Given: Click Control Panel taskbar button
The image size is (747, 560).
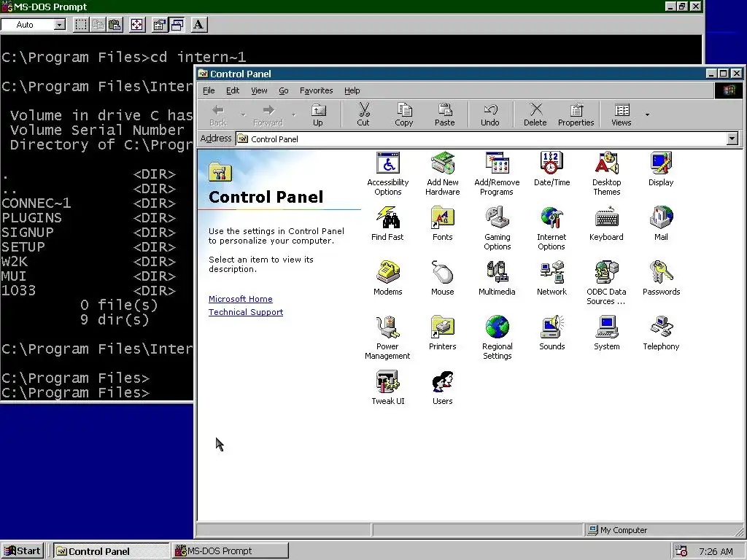Looking at the screenshot, I should pos(111,551).
